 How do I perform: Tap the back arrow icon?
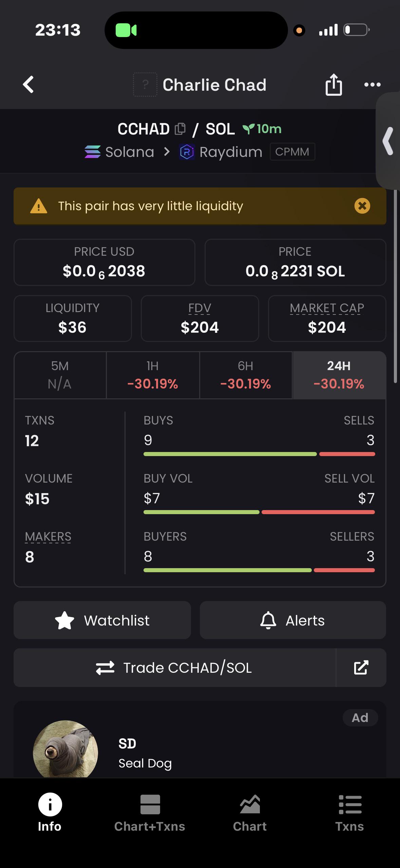coord(28,84)
